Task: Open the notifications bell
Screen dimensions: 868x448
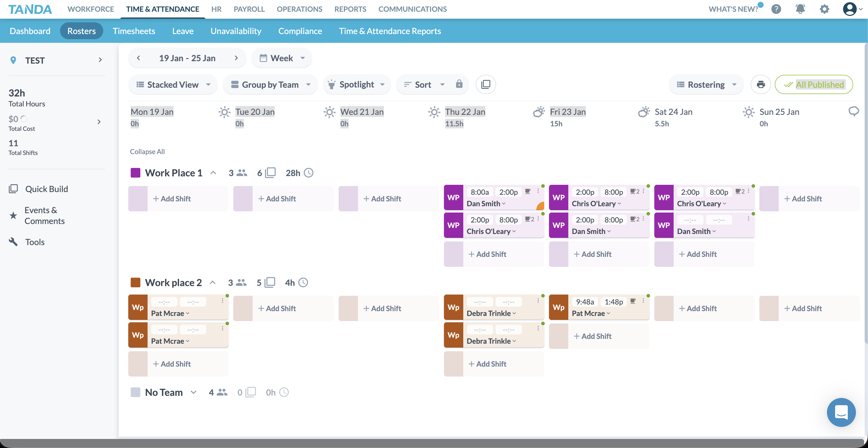Action: coord(800,9)
